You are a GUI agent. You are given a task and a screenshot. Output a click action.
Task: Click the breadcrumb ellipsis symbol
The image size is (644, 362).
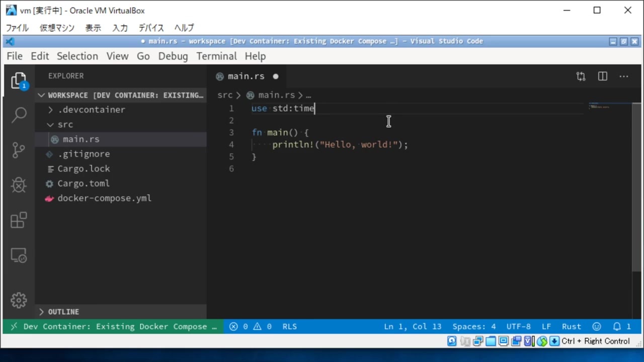(x=308, y=95)
